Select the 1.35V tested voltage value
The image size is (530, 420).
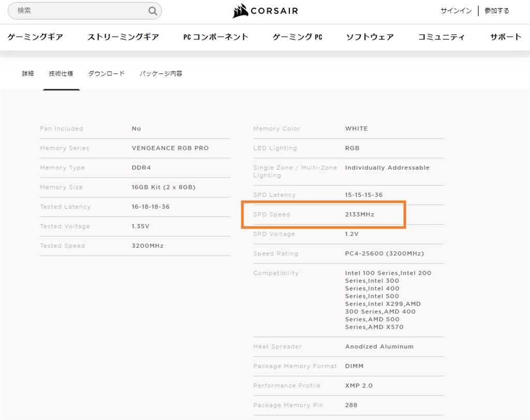(140, 227)
